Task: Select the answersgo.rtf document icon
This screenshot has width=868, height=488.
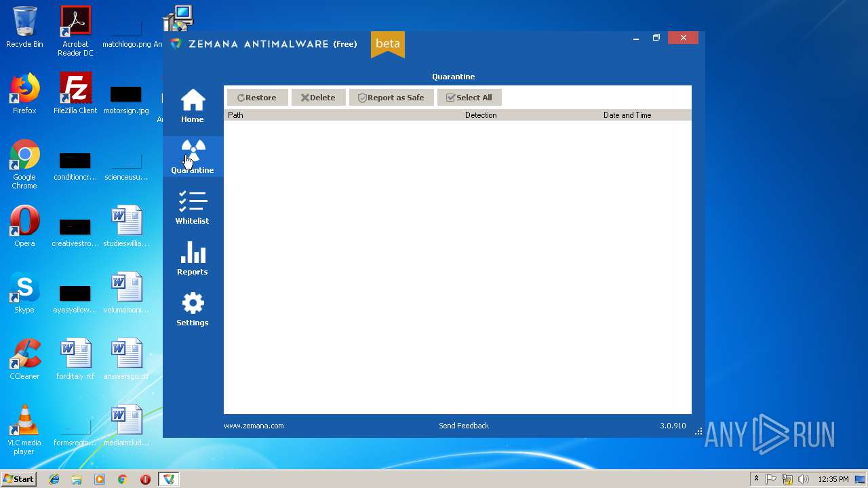Action: pyautogui.click(x=126, y=359)
